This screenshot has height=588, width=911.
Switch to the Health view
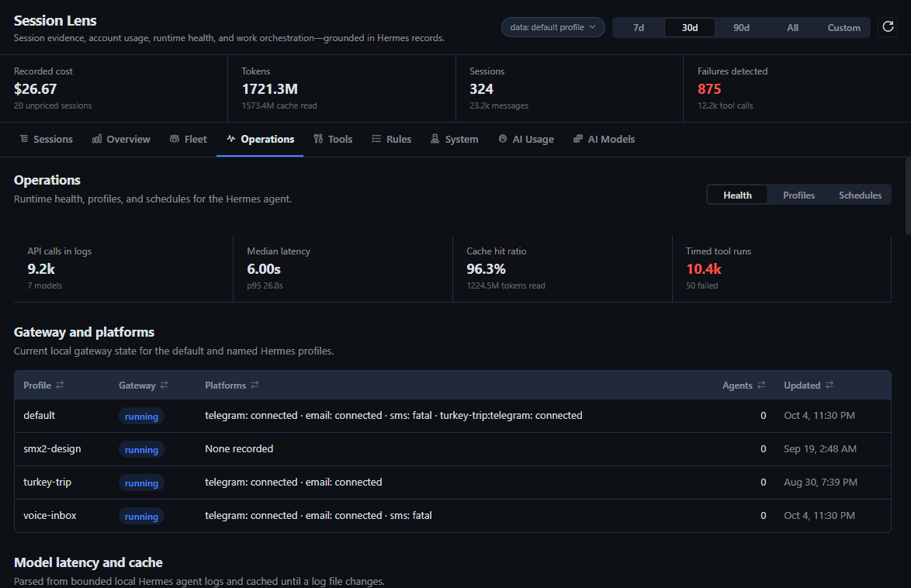click(x=737, y=195)
